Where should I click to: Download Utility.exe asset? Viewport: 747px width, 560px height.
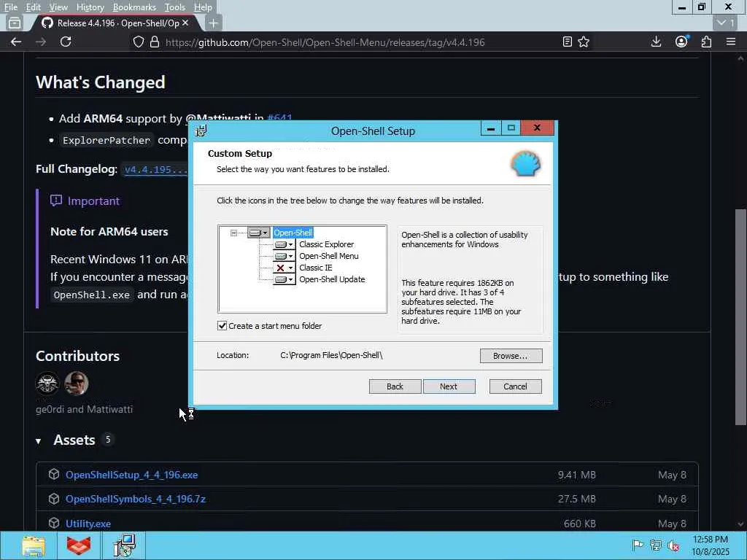point(88,524)
